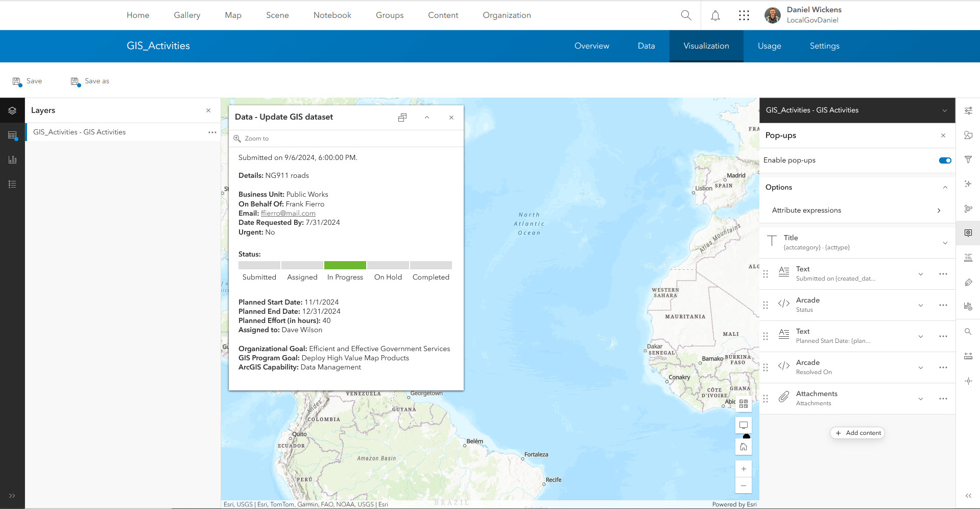Open the Notebook menu item
The height and width of the screenshot is (509, 980).
tap(332, 15)
